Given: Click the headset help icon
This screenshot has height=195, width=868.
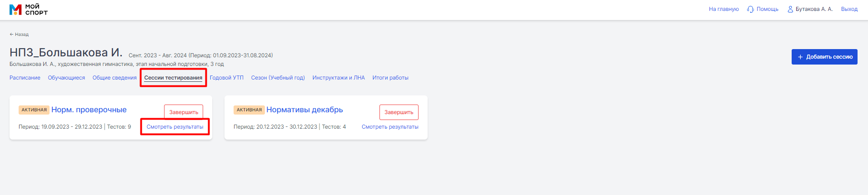Looking at the screenshot, I should [750, 9].
